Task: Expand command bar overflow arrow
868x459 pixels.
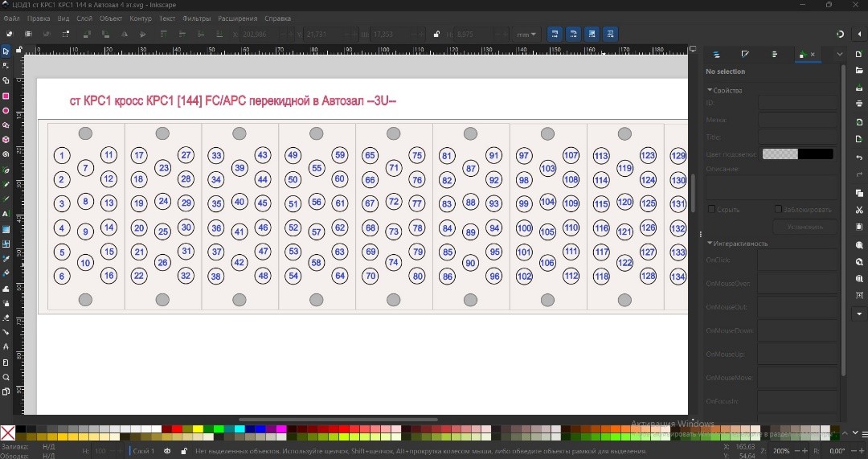Action: point(859,314)
